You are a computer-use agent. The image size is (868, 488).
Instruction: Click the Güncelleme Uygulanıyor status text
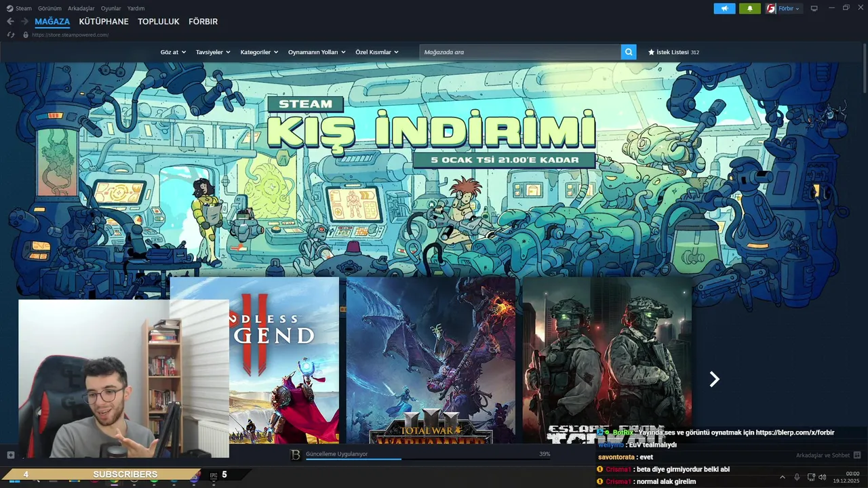point(337,454)
